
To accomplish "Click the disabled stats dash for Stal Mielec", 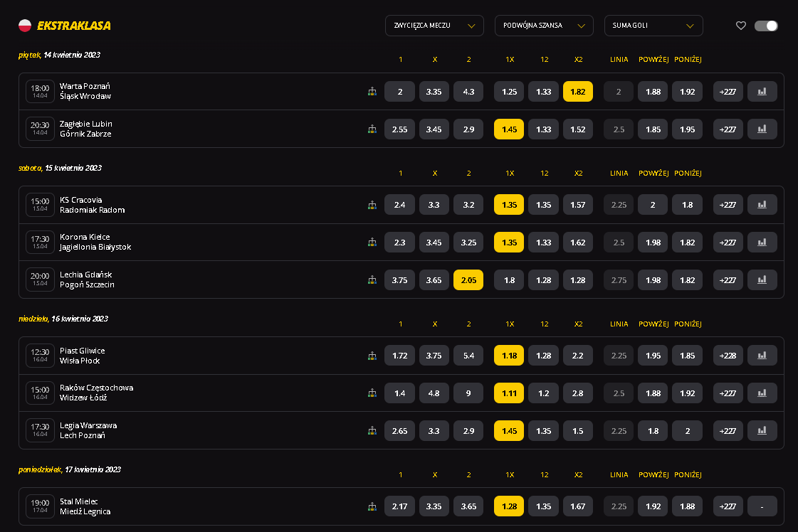I will [762, 506].
